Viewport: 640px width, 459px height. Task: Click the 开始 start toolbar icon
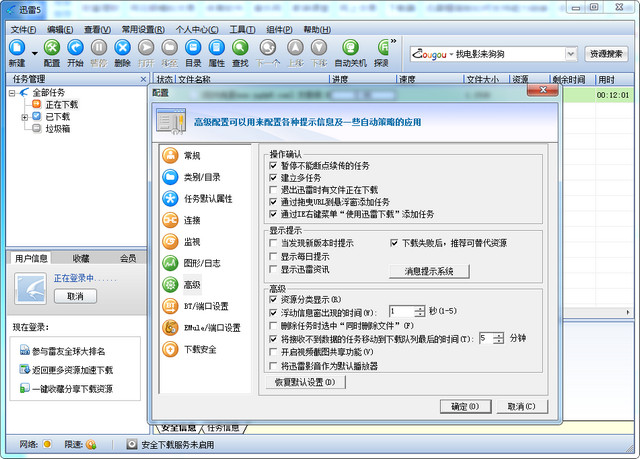(x=75, y=48)
